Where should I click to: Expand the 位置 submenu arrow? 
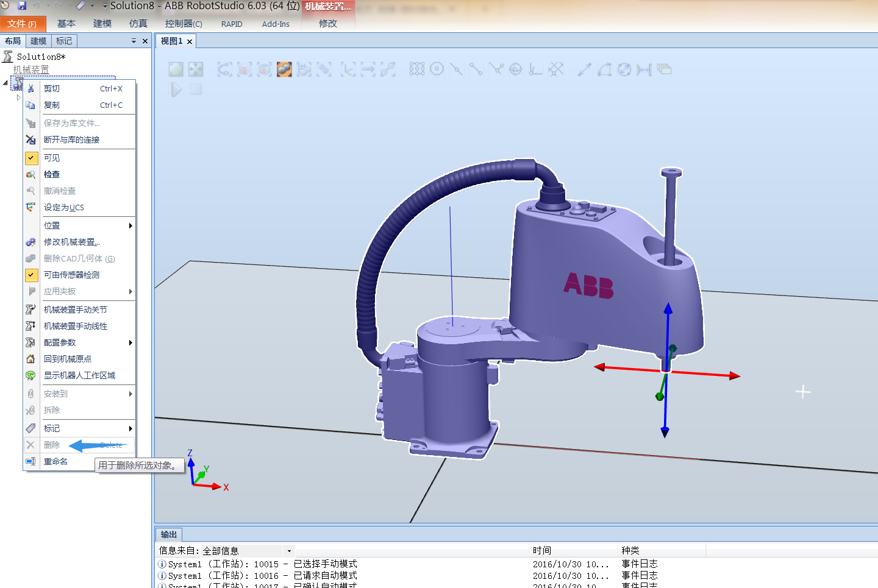[130, 225]
